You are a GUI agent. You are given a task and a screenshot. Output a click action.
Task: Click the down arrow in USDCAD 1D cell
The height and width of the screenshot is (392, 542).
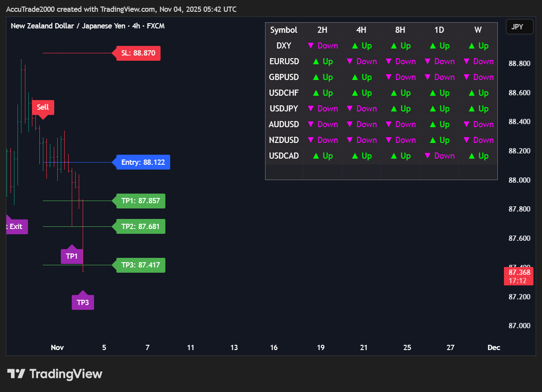pyautogui.click(x=428, y=156)
